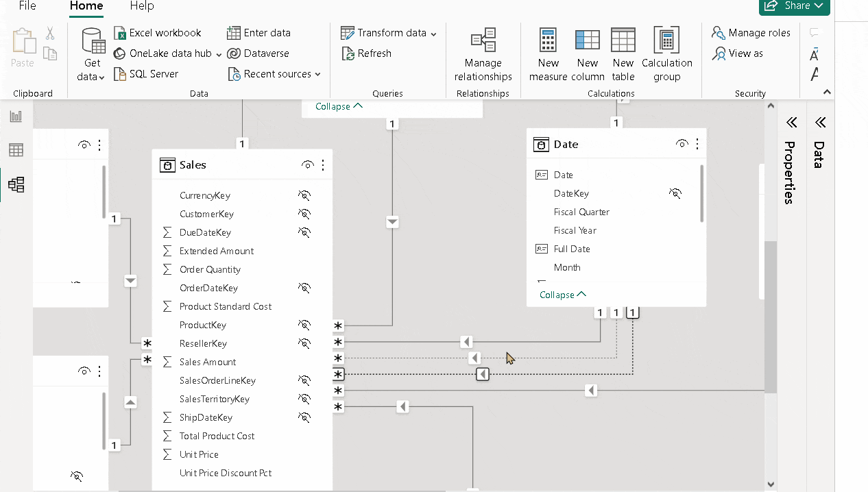Expand the Data pane
The height and width of the screenshot is (492, 868).
coord(820,123)
